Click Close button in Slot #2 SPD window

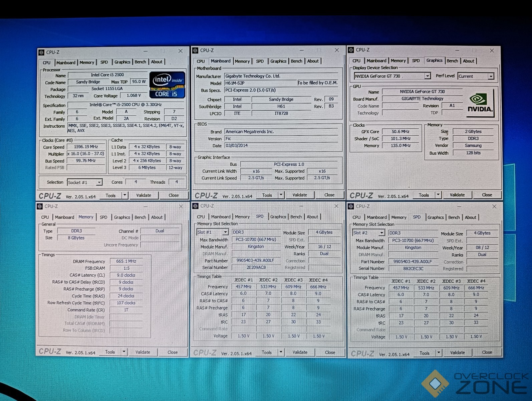(x=487, y=352)
